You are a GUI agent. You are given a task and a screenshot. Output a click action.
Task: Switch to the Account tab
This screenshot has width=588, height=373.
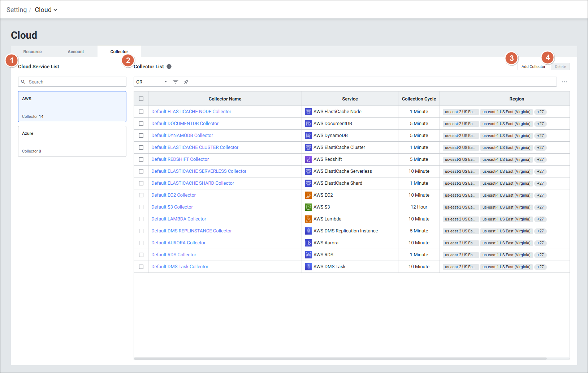76,52
